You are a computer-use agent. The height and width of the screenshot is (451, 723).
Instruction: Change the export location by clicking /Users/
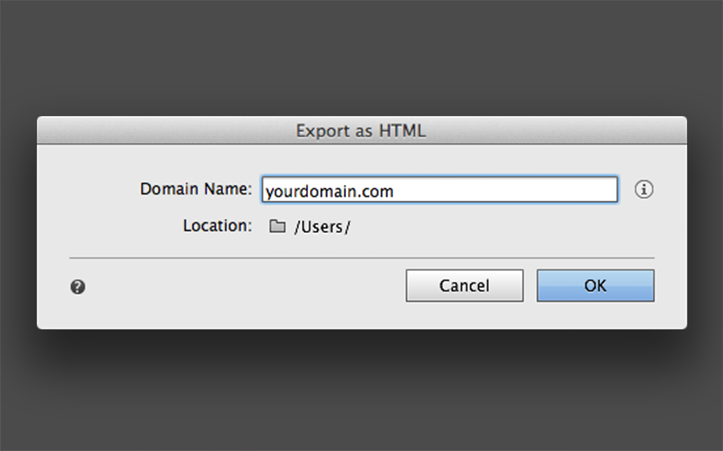(322, 227)
